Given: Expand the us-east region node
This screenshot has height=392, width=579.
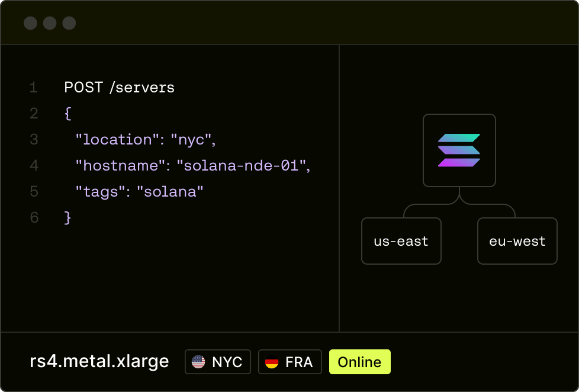Looking at the screenshot, I should coord(401,241).
